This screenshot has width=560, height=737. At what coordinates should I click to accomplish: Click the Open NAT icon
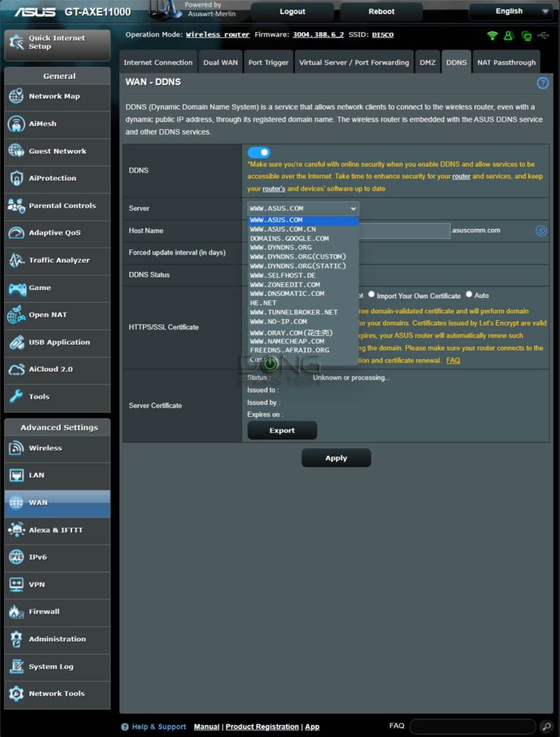[16, 314]
